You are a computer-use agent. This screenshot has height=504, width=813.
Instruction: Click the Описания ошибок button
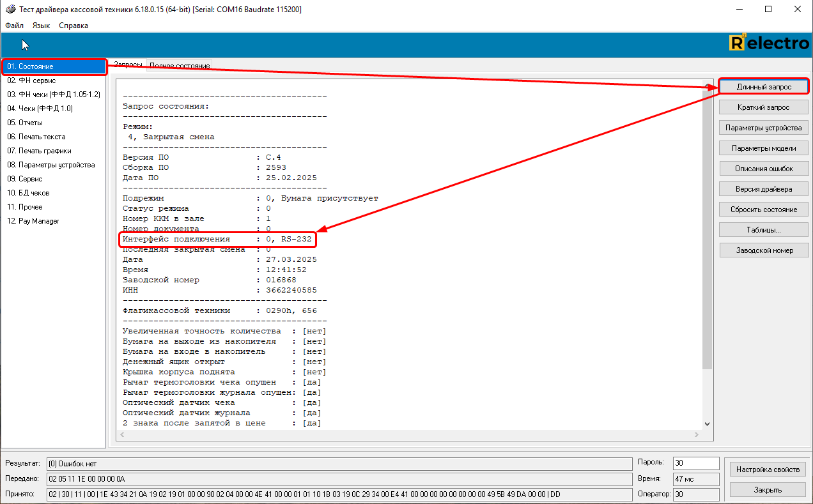click(x=763, y=169)
